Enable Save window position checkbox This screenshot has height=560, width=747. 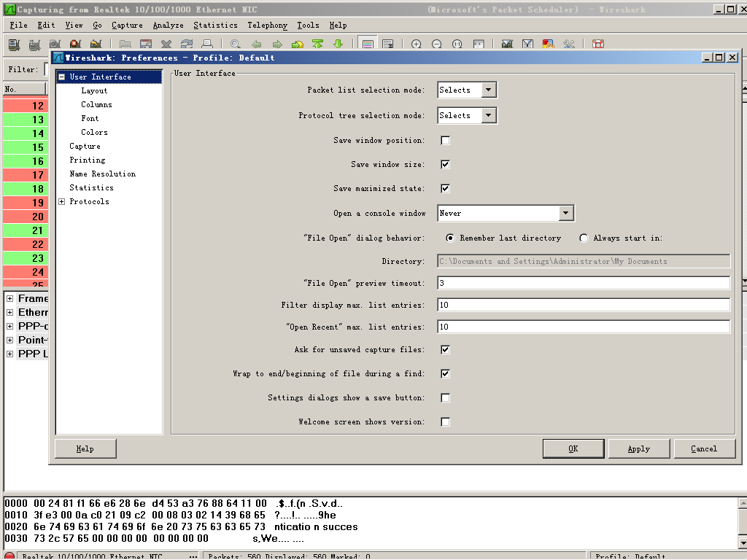coord(446,141)
